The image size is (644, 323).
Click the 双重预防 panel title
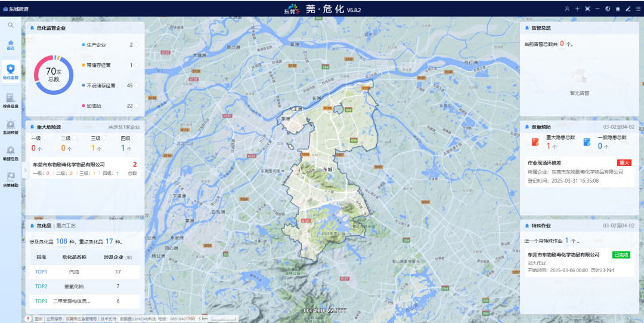coord(541,127)
